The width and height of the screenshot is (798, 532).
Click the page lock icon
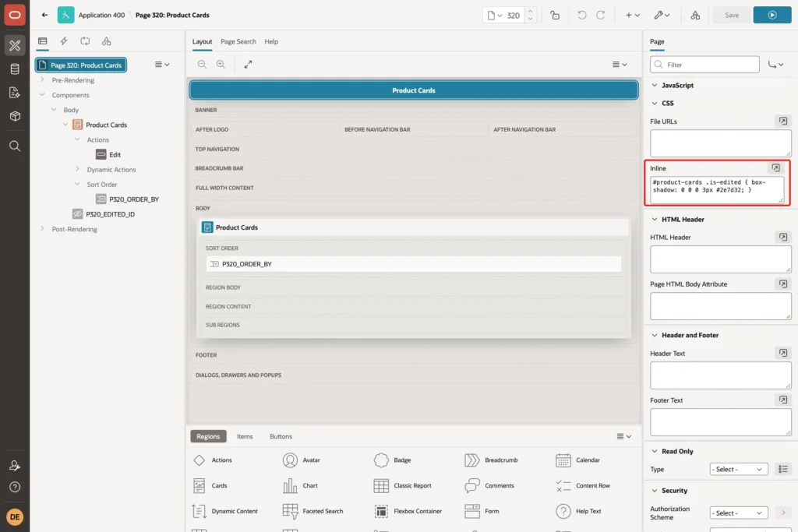coord(555,16)
